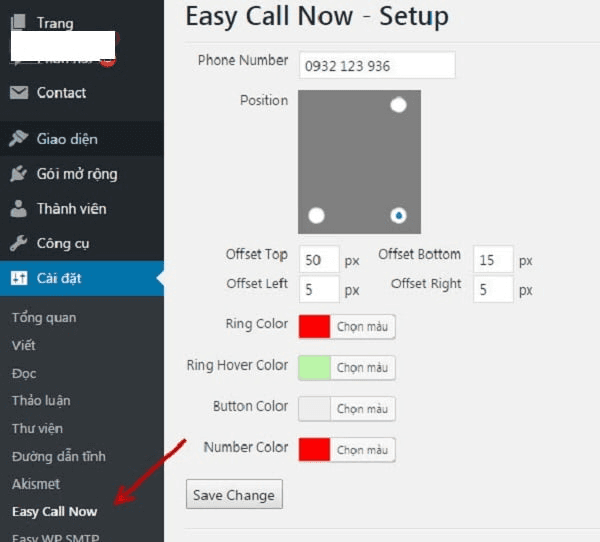Open Easy WP SMTP submenu item
This screenshot has width=600, height=542.
coord(55,537)
